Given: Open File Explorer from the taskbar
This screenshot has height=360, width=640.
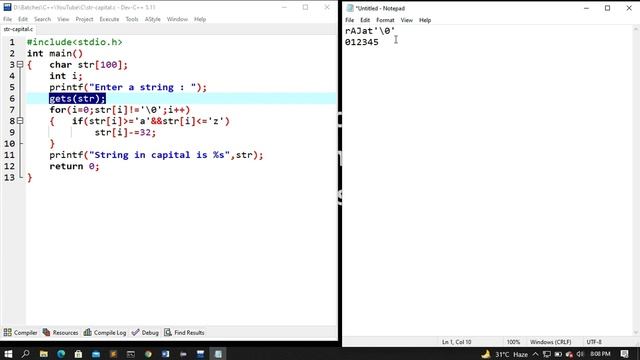Looking at the screenshot, I should pos(43,354).
